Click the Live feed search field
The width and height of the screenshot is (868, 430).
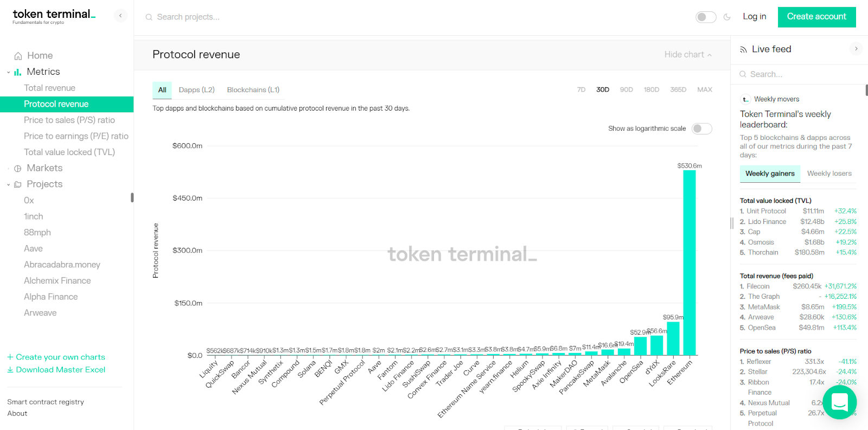click(797, 74)
